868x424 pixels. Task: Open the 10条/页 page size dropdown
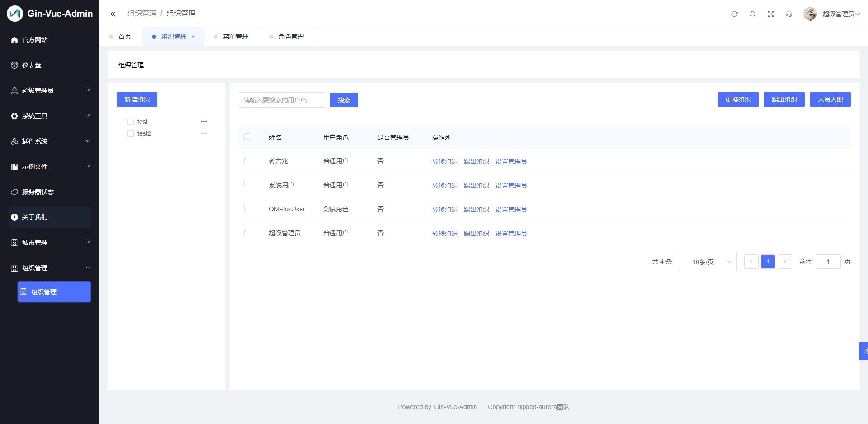point(708,262)
